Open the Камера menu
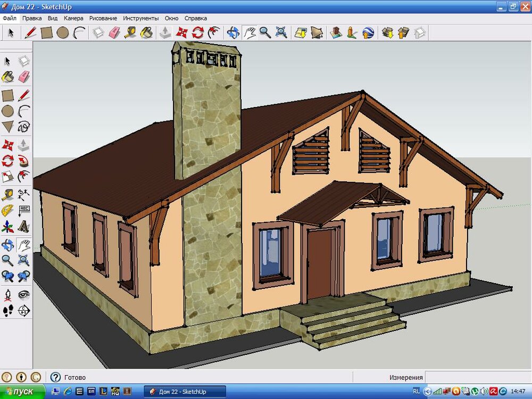 (73, 18)
